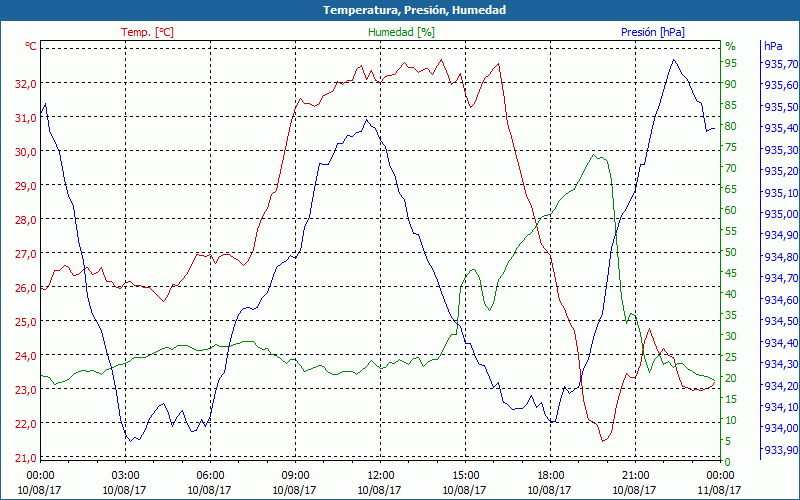This screenshot has width=800, height=500.
Task: Click the 25 humidity axis value
Action: (731, 357)
